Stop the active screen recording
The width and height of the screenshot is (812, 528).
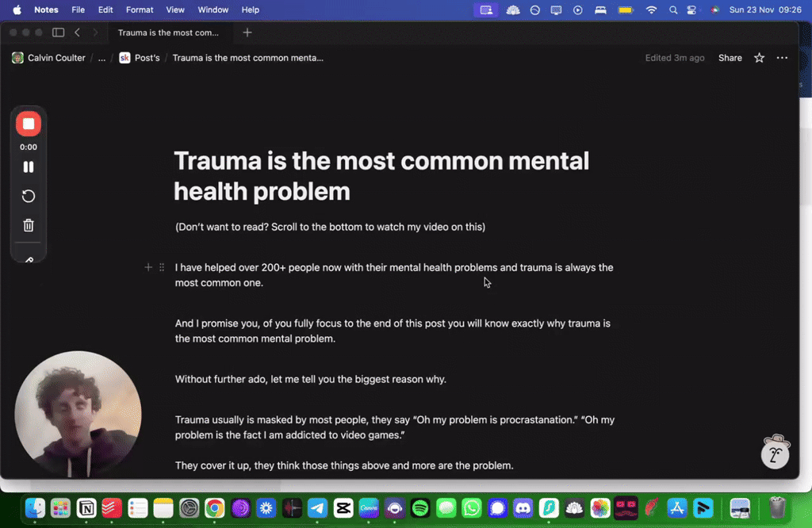(x=29, y=124)
